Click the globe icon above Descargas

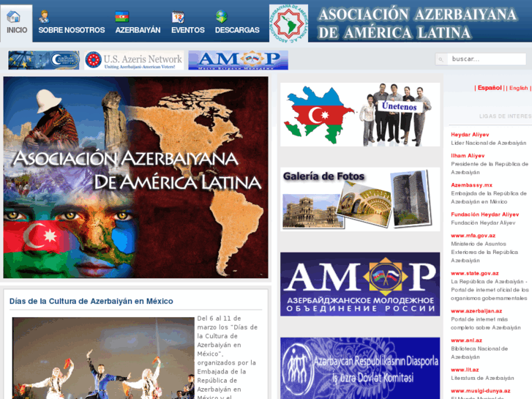point(222,16)
